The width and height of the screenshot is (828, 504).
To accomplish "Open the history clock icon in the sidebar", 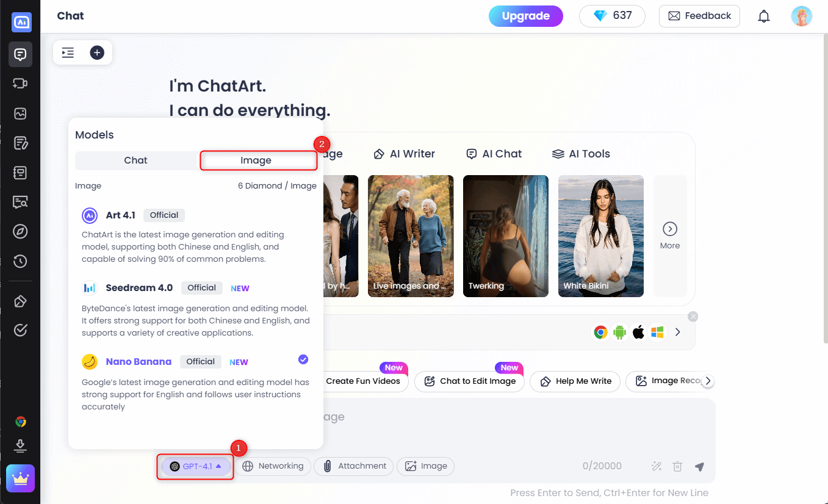I will point(20,261).
